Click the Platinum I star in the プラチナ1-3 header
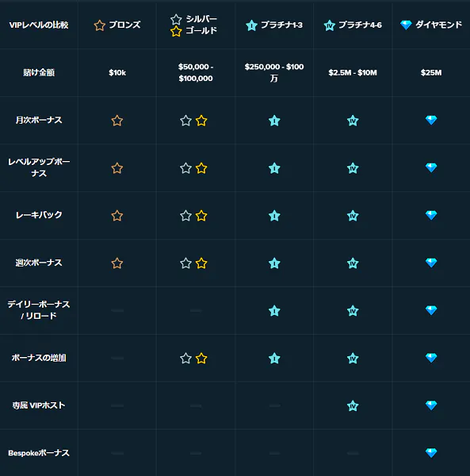The width and height of the screenshot is (470, 476). pos(252,25)
